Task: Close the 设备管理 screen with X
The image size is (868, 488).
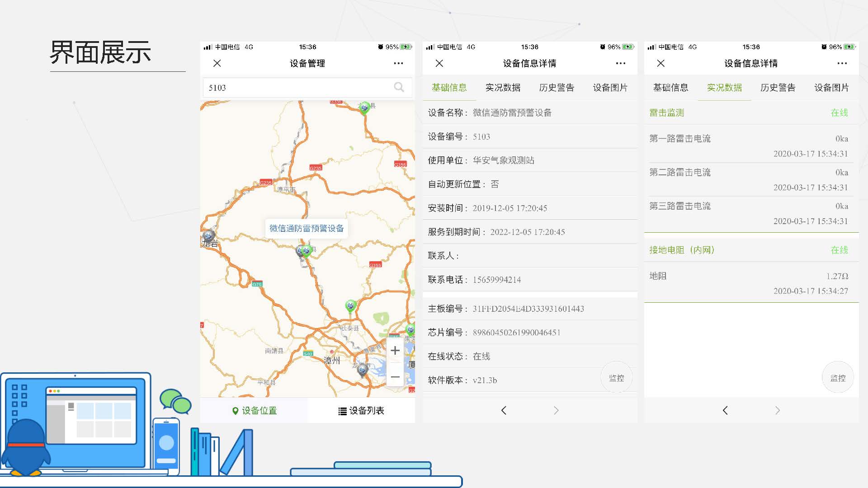Action: pos(217,63)
